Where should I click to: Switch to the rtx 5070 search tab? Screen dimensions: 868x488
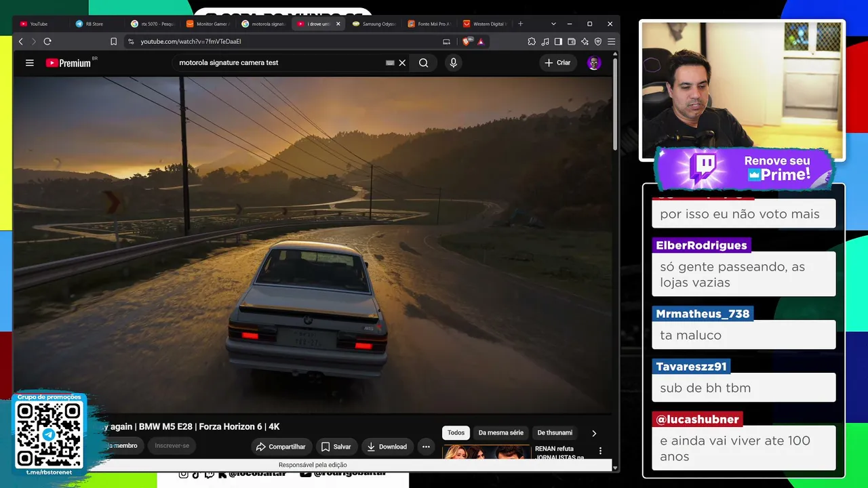(152, 24)
